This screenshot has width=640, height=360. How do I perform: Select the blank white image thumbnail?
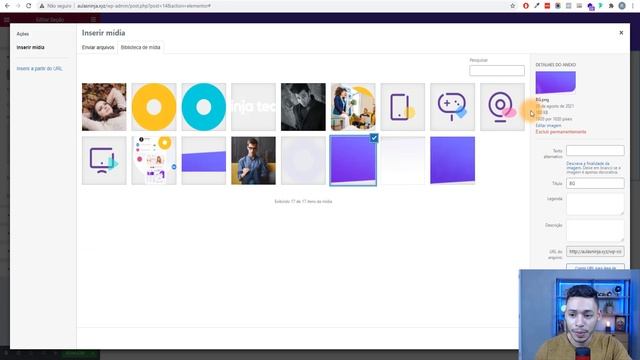pyautogui.click(x=403, y=160)
